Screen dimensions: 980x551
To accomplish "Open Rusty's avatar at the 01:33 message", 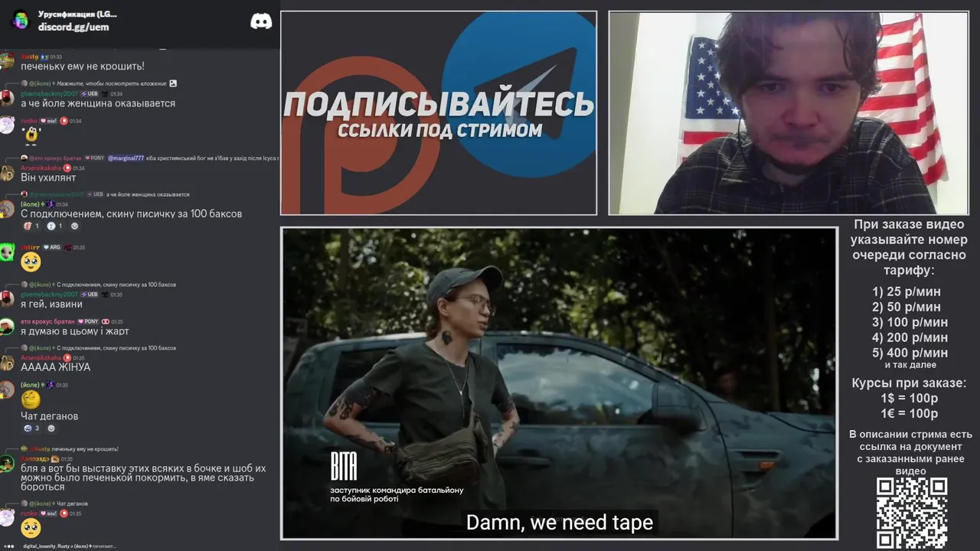I will click(8, 61).
